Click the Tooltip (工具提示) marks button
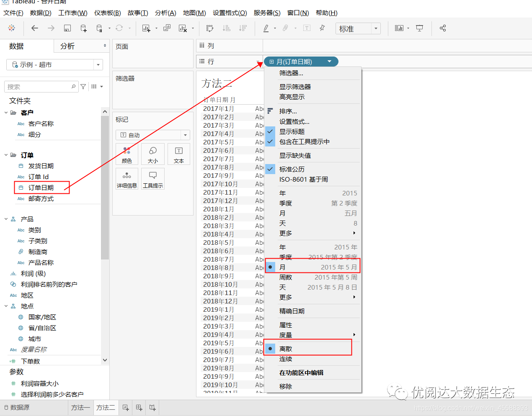 click(153, 179)
